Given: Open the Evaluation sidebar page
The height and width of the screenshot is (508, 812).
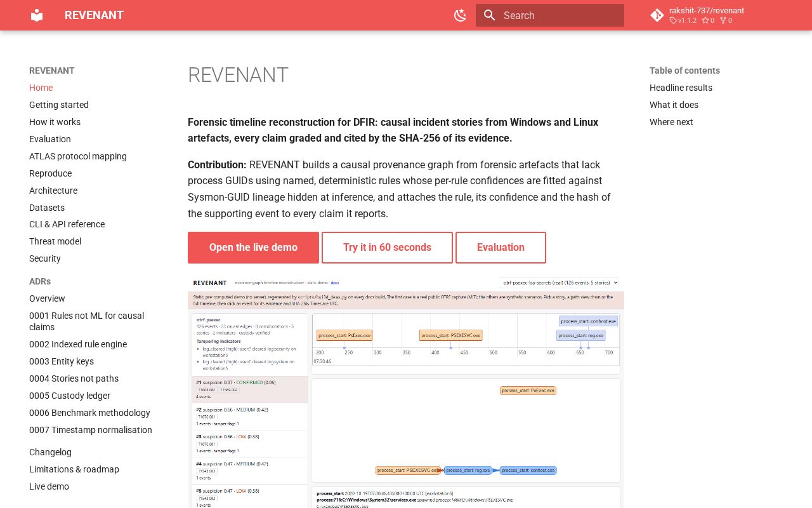Looking at the screenshot, I should 50,139.
